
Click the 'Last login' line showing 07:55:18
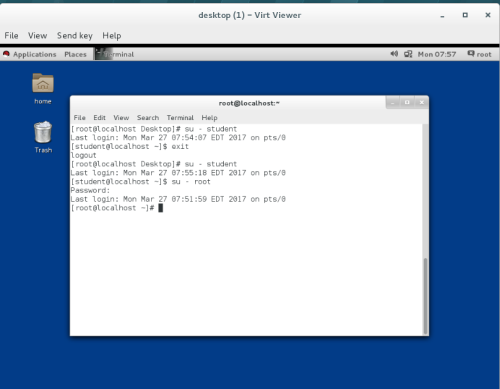click(x=178, y=173)
